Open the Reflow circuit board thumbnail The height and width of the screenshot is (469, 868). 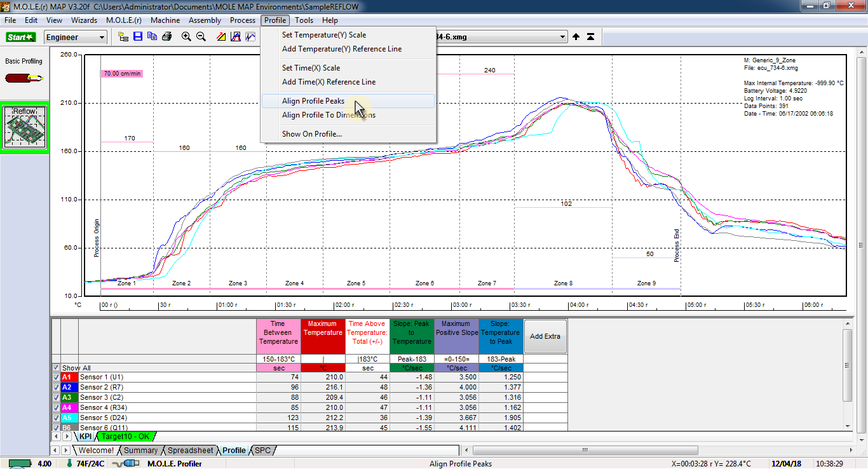click(25, 128)
